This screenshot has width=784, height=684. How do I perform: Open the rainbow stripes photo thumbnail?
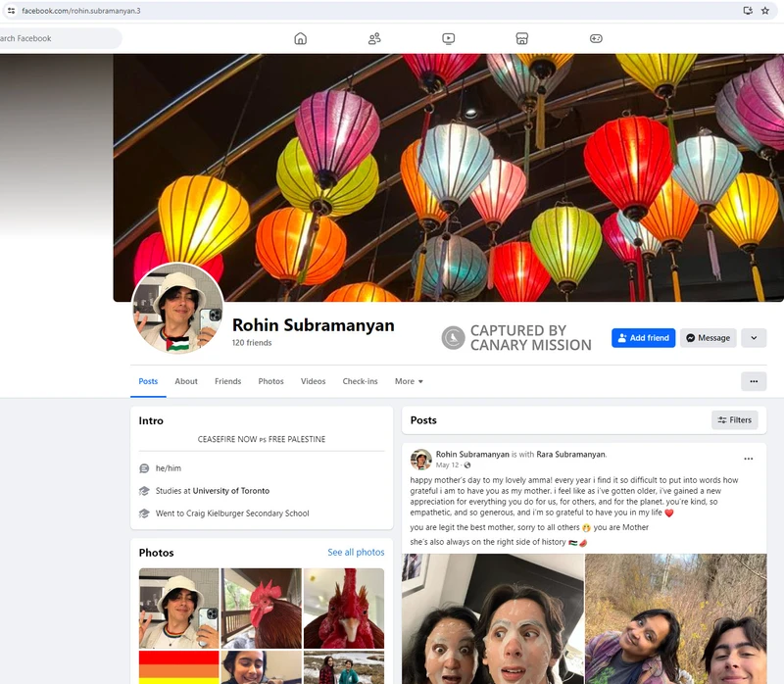click(179, 667)
